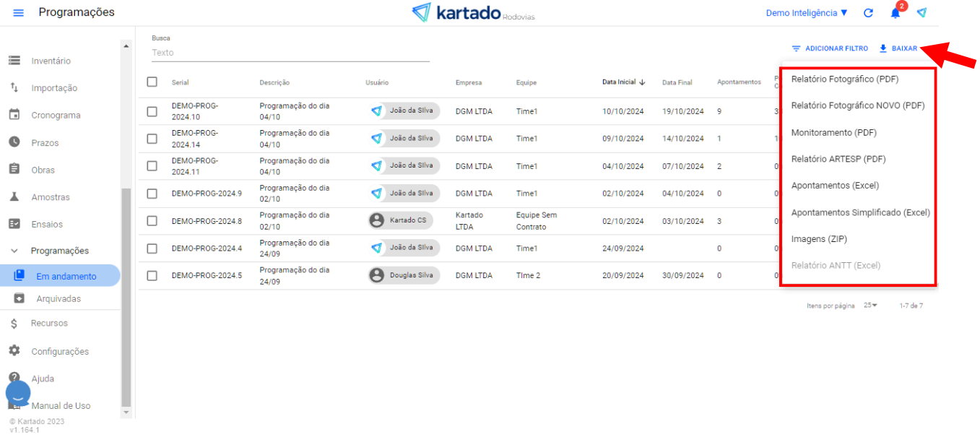Open the hamburger navigation menu
980x445 pixels.
click(19, 13)
